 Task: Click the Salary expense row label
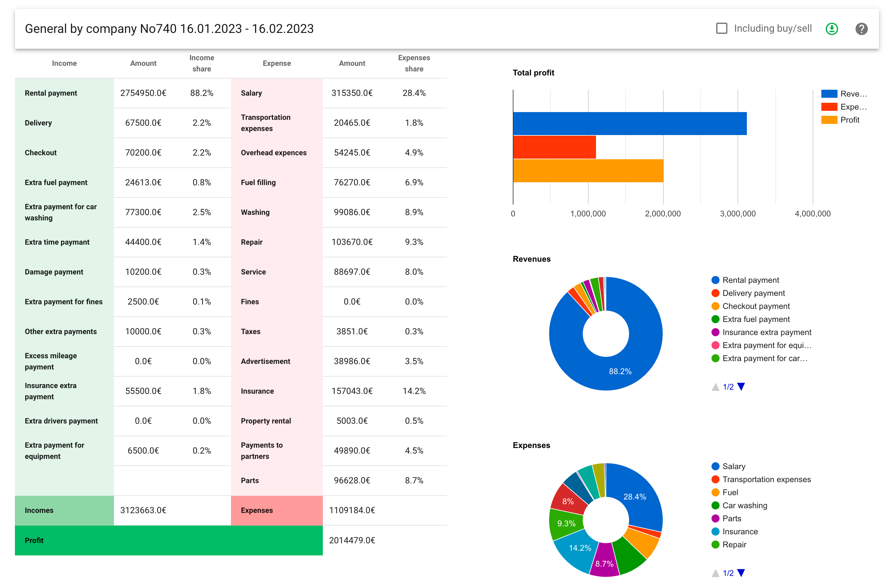(x=251, y=93)
